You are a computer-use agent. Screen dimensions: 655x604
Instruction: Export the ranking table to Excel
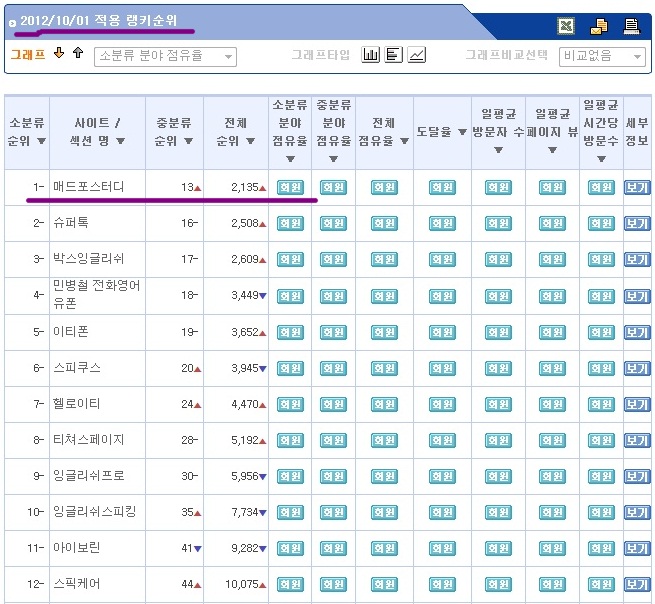coord(566,26)
